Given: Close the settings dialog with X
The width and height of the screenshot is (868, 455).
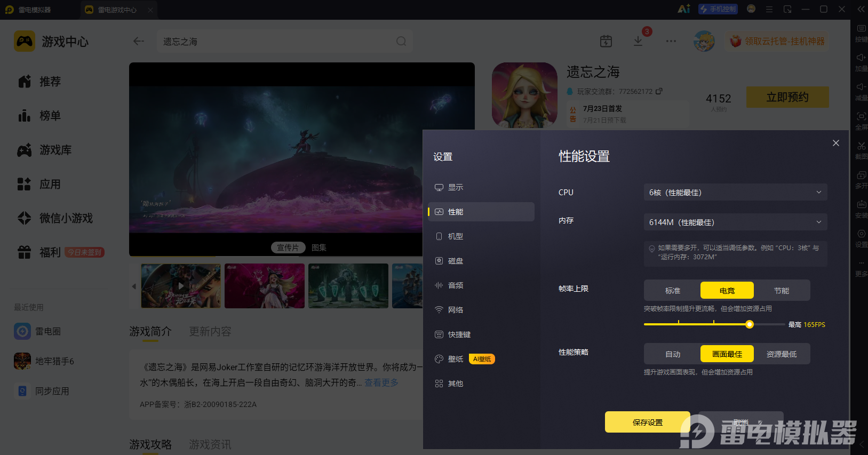Looking at the screenshot, I should point(836,143).
